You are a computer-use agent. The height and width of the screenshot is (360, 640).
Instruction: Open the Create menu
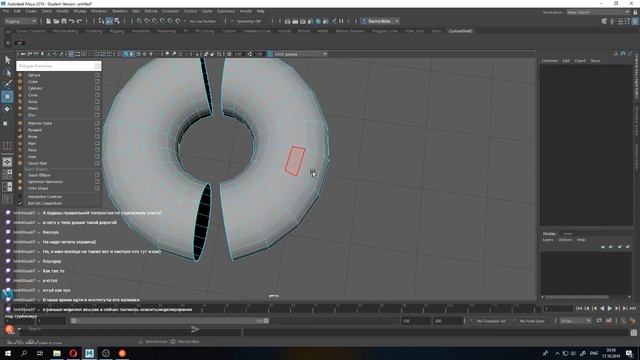coord(31,11)
